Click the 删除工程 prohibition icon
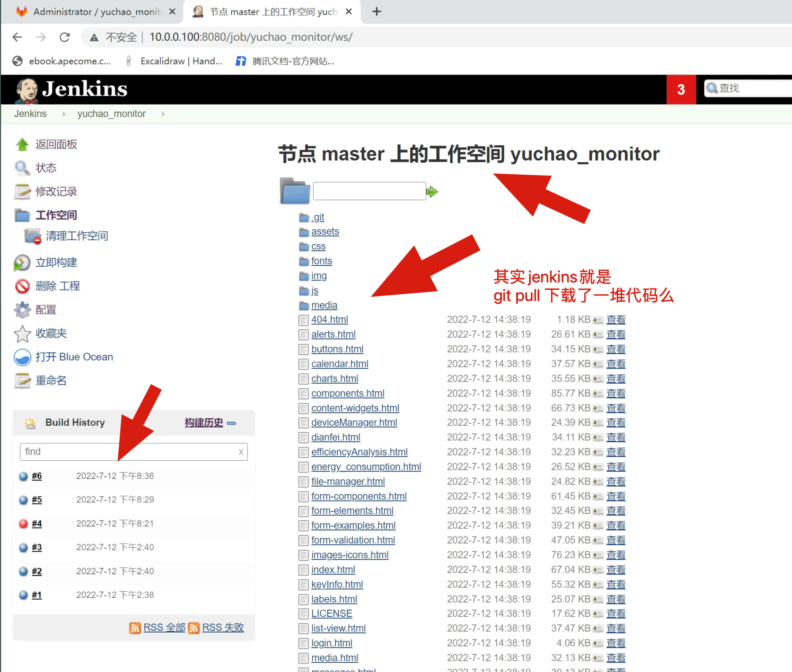Viewport: 792px width, 672px height. coord(22,286)
